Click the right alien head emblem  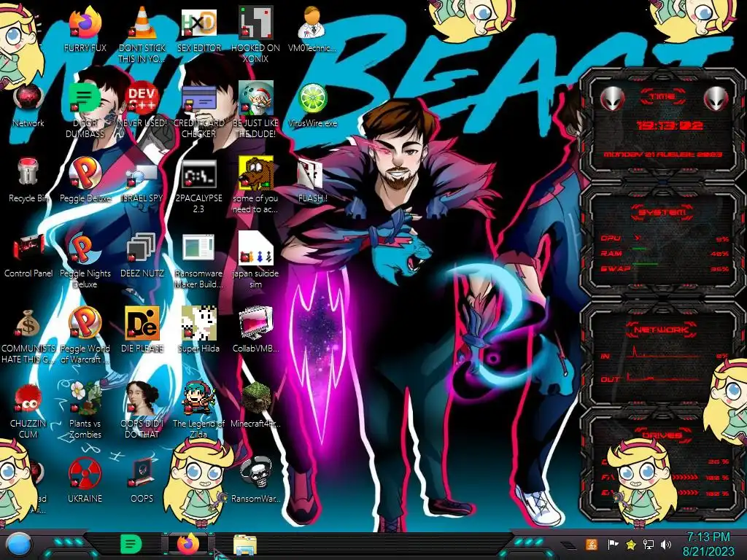(716, 99)
